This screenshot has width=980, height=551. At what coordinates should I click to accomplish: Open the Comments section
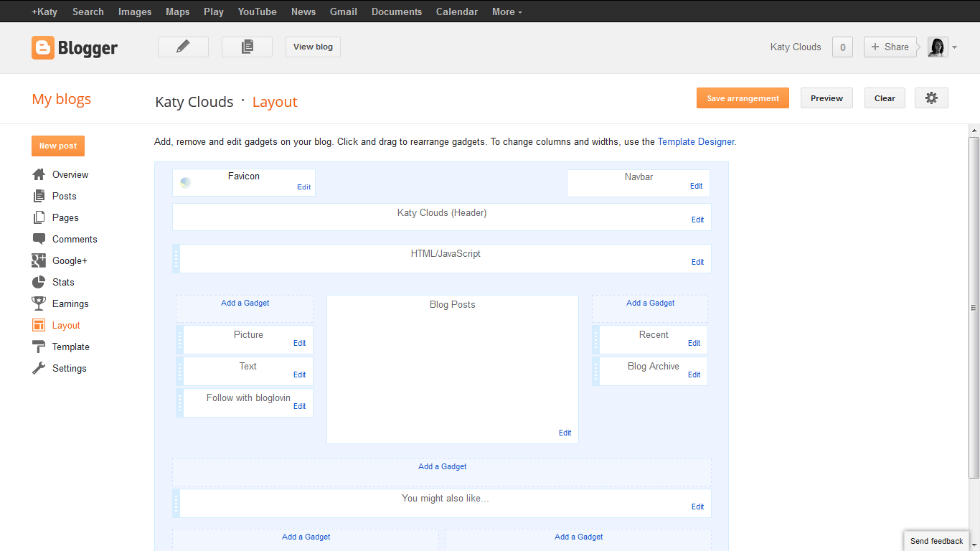click(x=75, y=239)
